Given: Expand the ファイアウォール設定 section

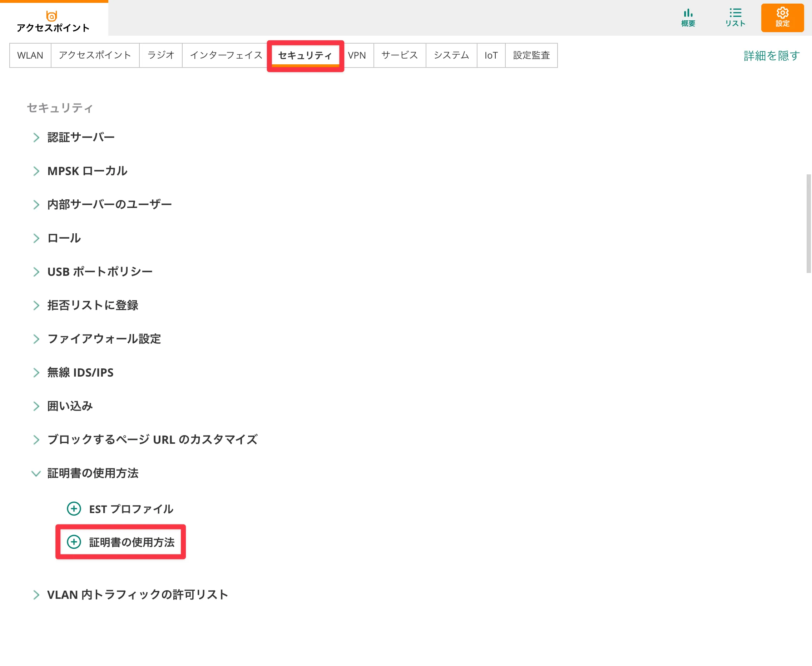Looking at the screenshot, I should (x=36, y=339).
